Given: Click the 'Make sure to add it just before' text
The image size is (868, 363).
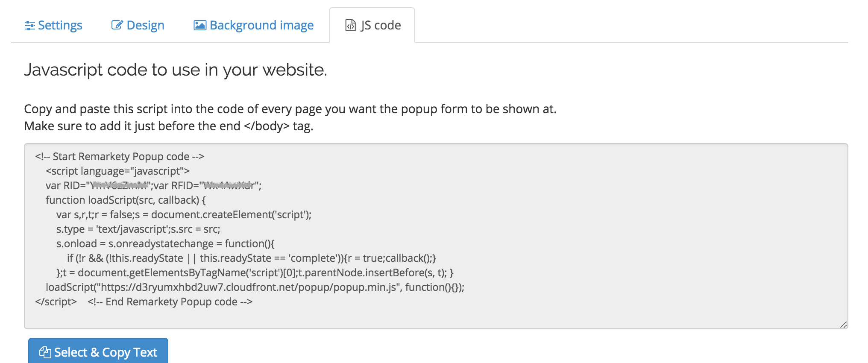Looking at the screenshot, I should [x=169, y=126].
